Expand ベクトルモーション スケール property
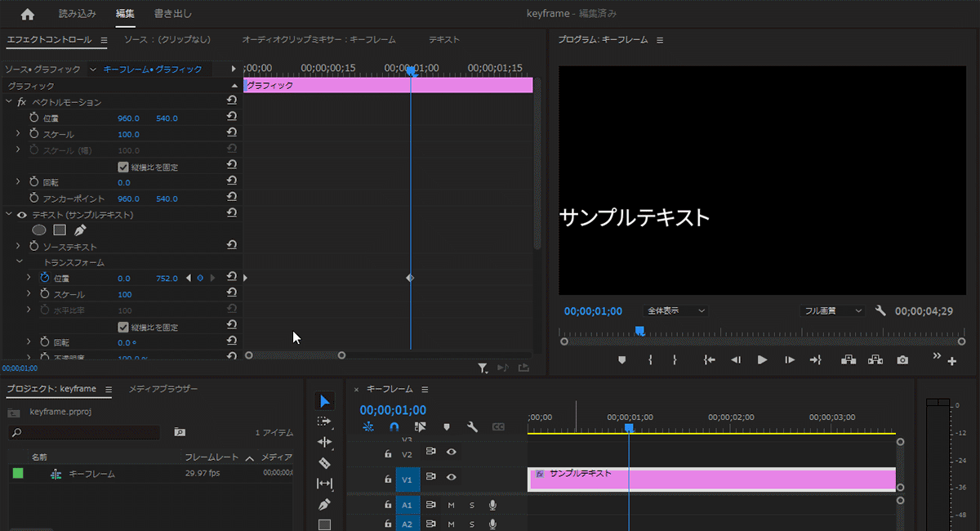This screenshot has height=531, width=980. pos(19,134)
